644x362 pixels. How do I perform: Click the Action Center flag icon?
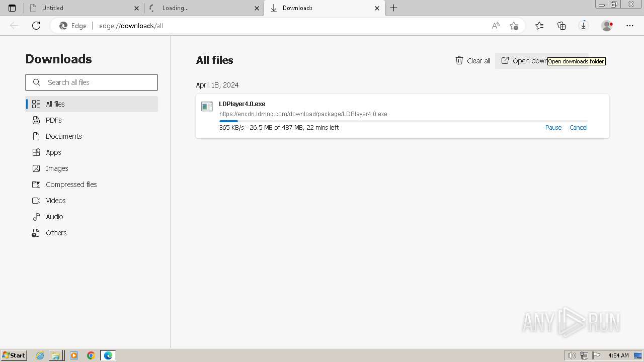pyautogui.click(x=596, y=355)
